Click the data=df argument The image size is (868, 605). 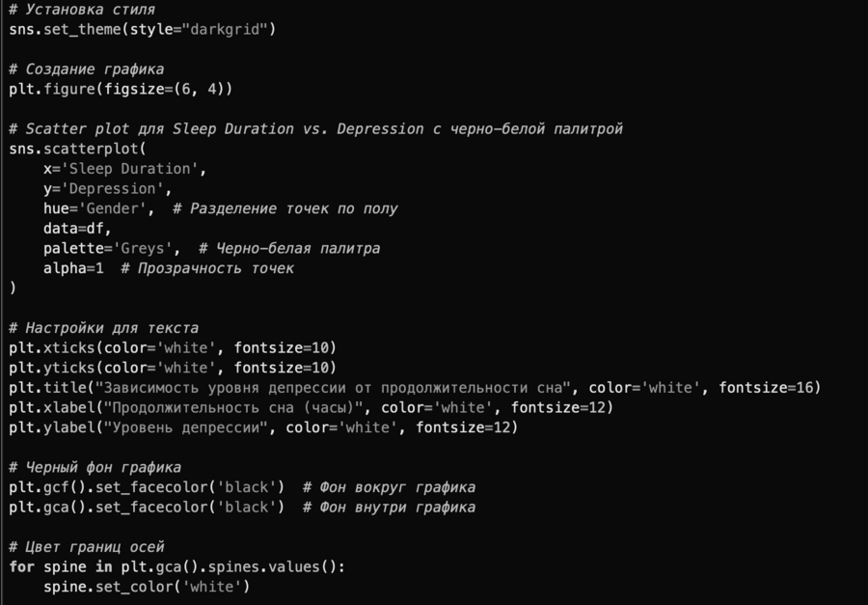[77, 229]
